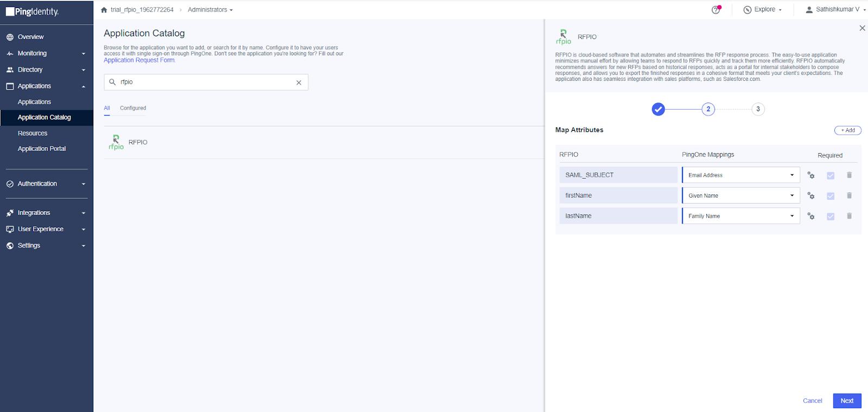
Task: Click the Monitoring pulse icon
Action: click(x=10, y=54)
